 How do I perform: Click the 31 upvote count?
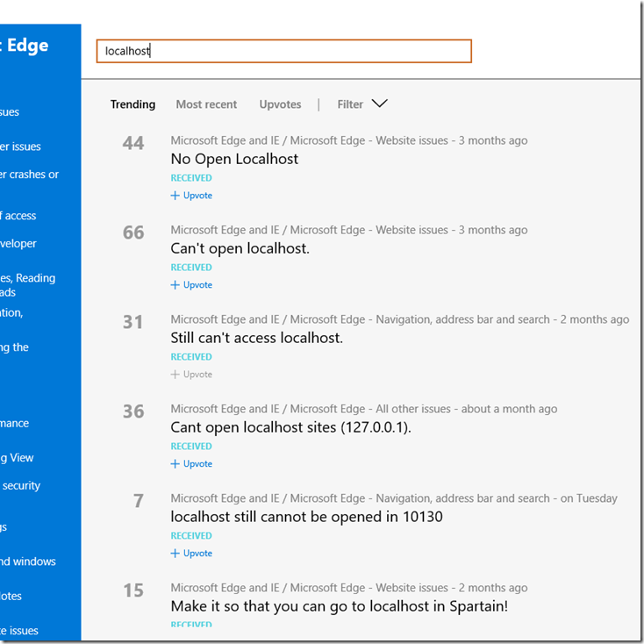(x=132, y=322)
